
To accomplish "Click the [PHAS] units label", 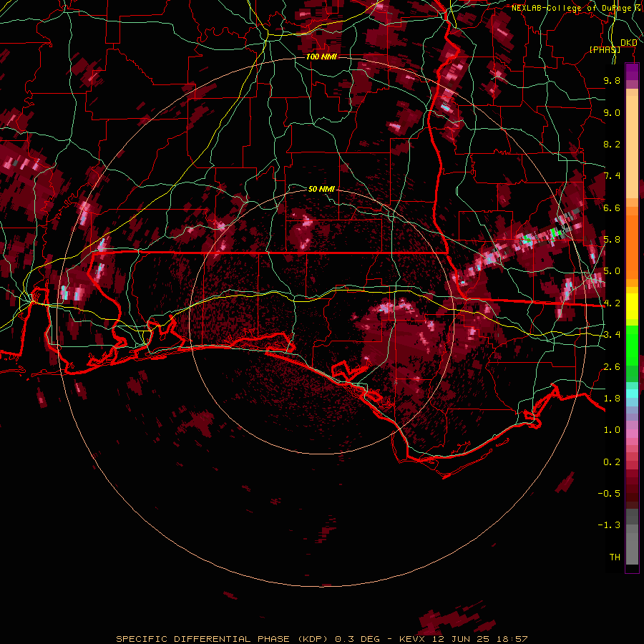I will (605, 49).
